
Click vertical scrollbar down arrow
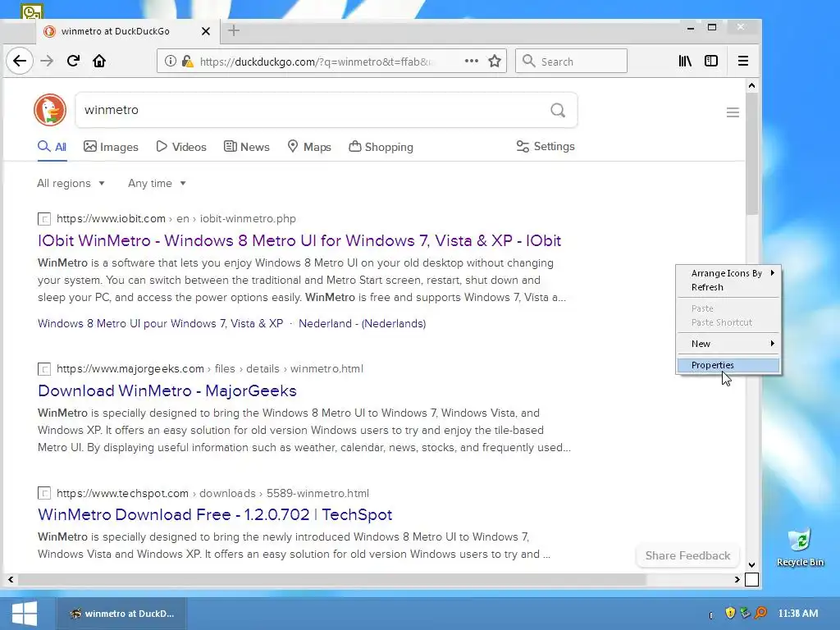pos(751,564)
